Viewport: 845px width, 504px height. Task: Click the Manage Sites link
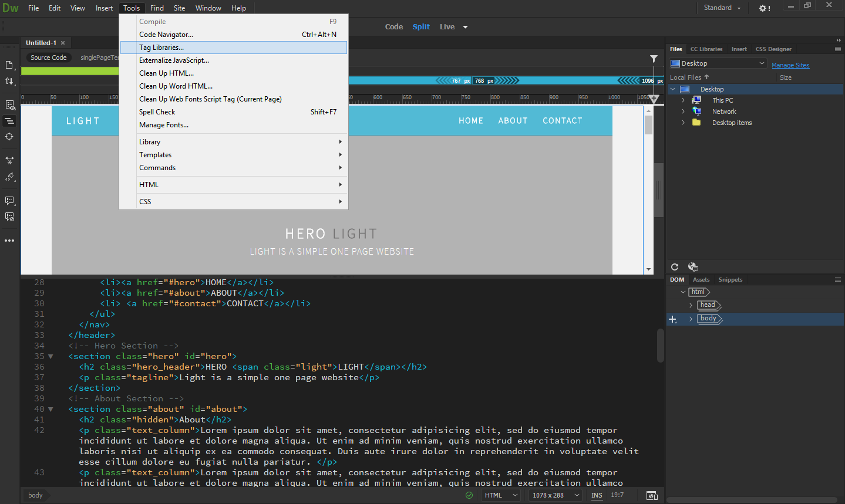[790, 65]
